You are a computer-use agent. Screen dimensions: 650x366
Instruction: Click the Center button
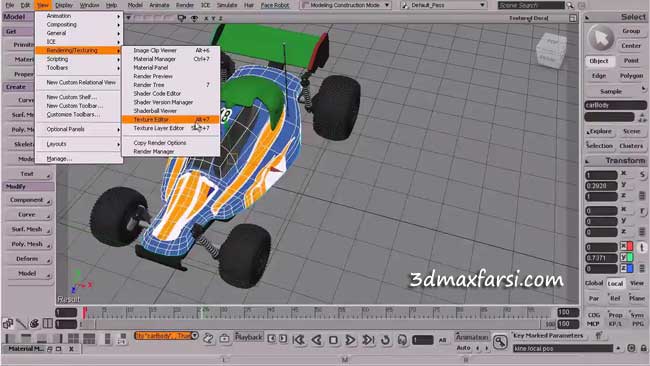pos(631,46)
